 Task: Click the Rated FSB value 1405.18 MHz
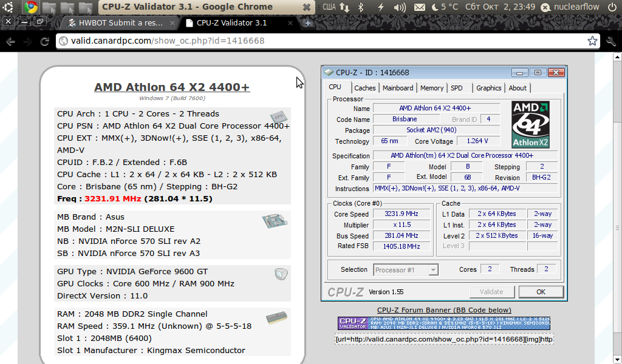[x=402, y=246]
